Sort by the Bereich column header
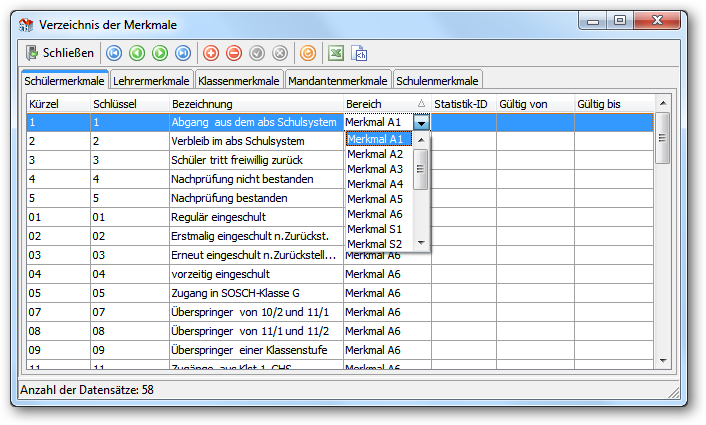The width and height of the screenshot is (706, 425). coord(387,104)
